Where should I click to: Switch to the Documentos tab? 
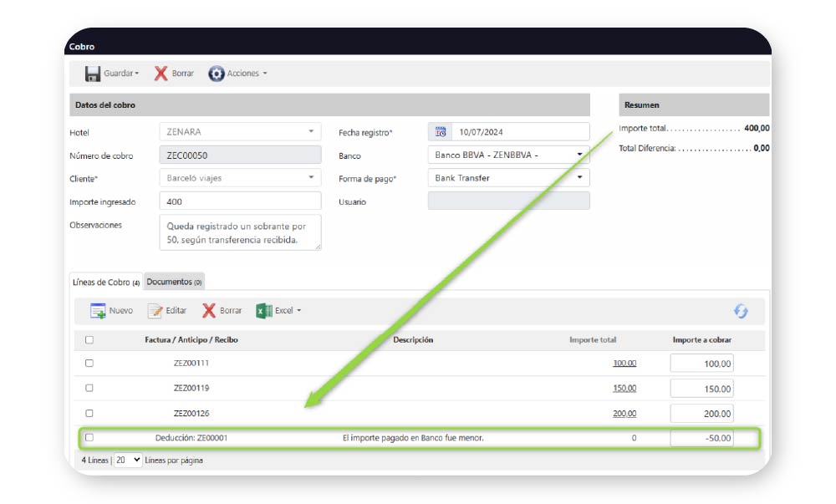[174, 283]
